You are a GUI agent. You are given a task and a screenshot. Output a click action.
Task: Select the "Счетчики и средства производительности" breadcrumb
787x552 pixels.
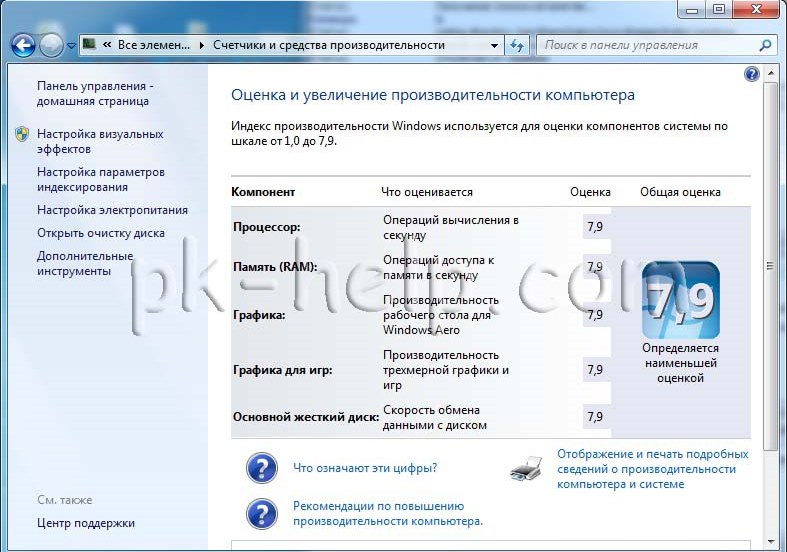tap(329, 45)
